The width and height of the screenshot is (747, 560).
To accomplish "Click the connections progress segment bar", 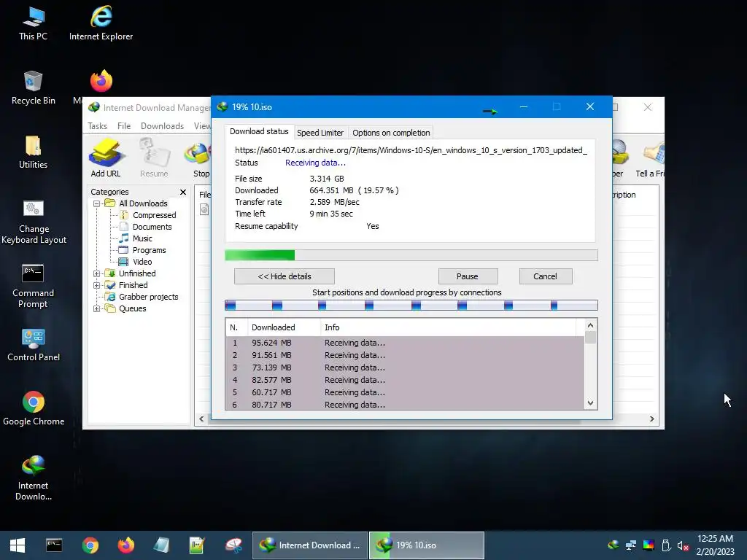I will point(411,306).
